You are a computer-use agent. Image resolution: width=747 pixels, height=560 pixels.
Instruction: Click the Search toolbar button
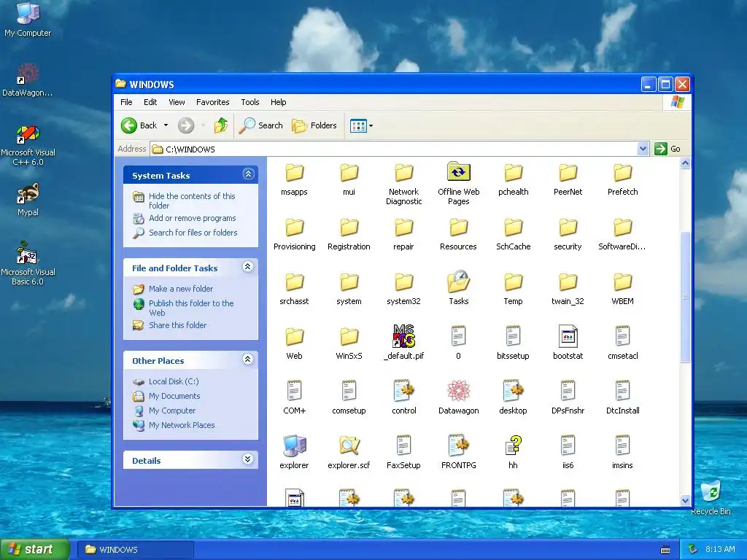(x=260, y=125)
